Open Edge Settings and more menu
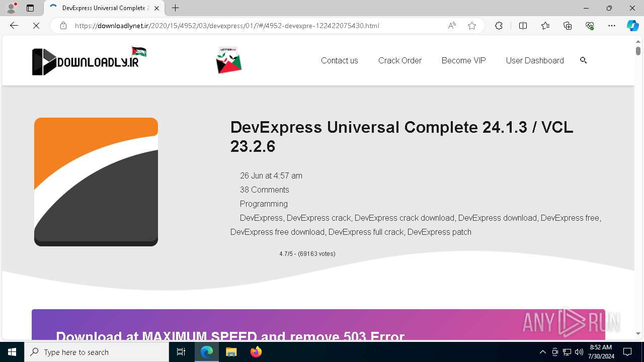The width and height of the screenshot is (644, 362). pyautogui.click(x=612, y=26)
